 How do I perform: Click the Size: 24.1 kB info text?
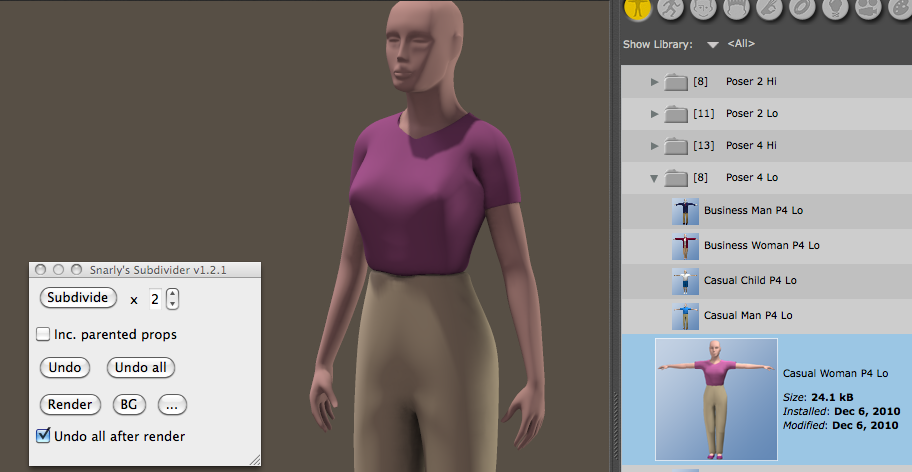pos(818,398)
